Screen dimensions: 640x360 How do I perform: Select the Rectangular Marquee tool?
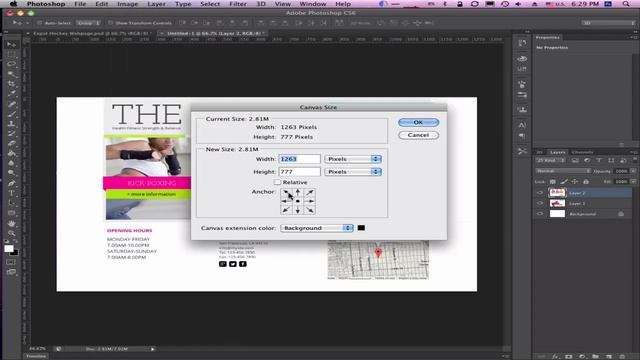[11, 54]
